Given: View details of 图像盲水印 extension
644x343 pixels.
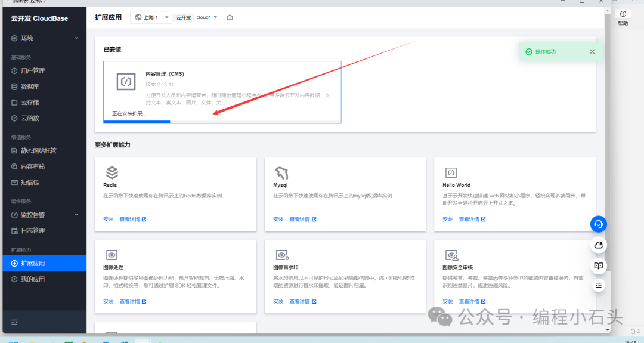Looking at the screenshot, I should (x=303, y=301).
